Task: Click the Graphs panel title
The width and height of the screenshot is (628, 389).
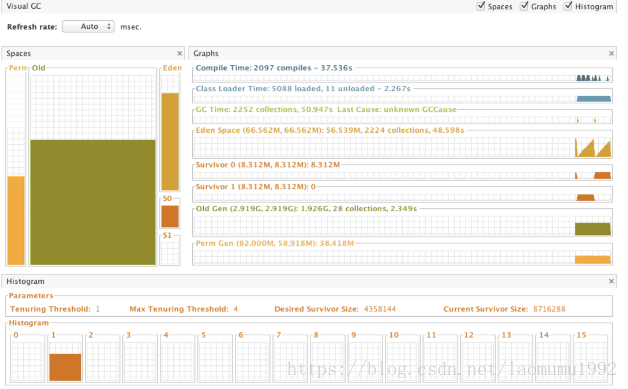Action: point(206,53)
